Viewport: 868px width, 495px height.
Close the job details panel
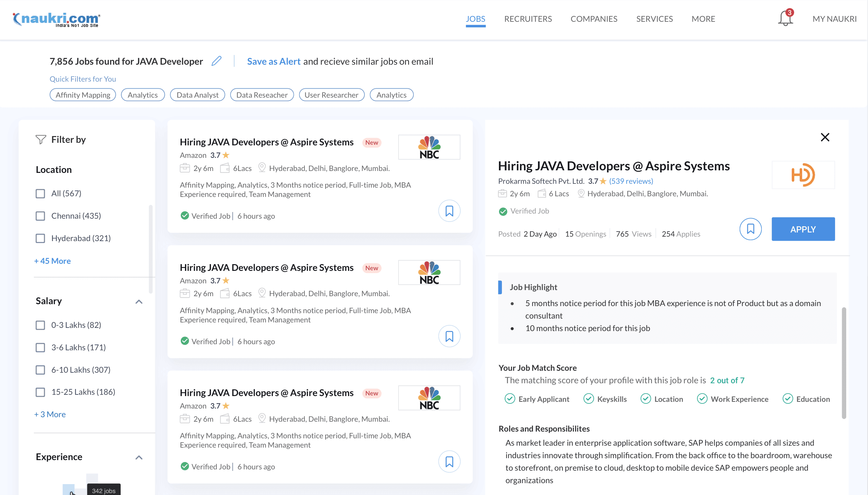tap(825, 137)
